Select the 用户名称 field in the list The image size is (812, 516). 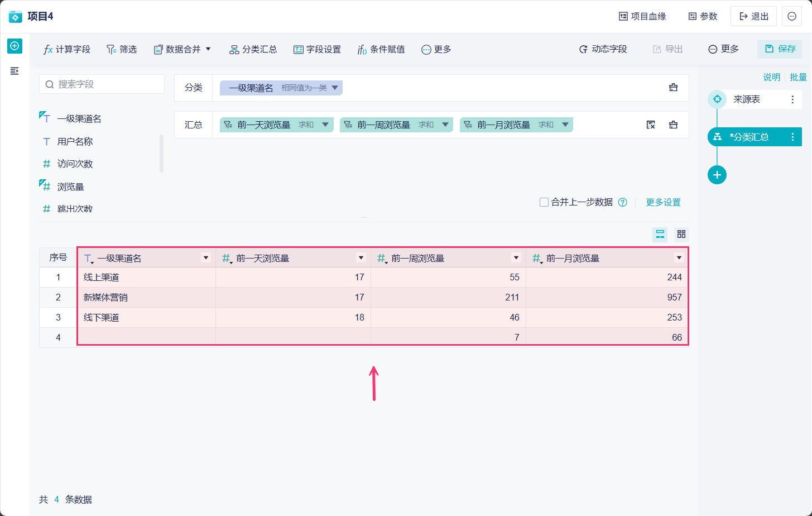pyautogui.click(x=75, y=141)
